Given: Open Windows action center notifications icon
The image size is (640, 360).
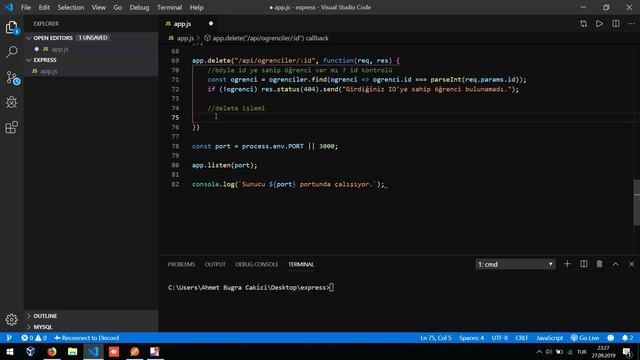Looking at the screenshot, I should (627, 351).
